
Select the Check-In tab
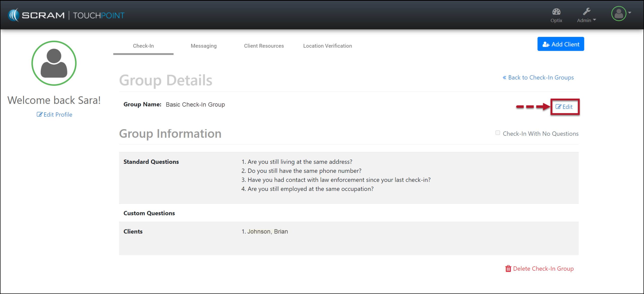[143, 46]
